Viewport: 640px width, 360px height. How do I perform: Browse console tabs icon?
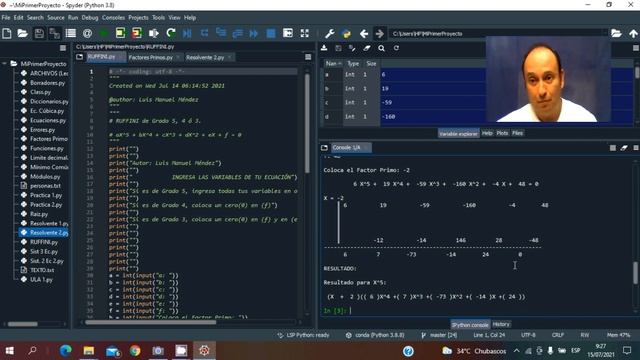pos(324,147)
